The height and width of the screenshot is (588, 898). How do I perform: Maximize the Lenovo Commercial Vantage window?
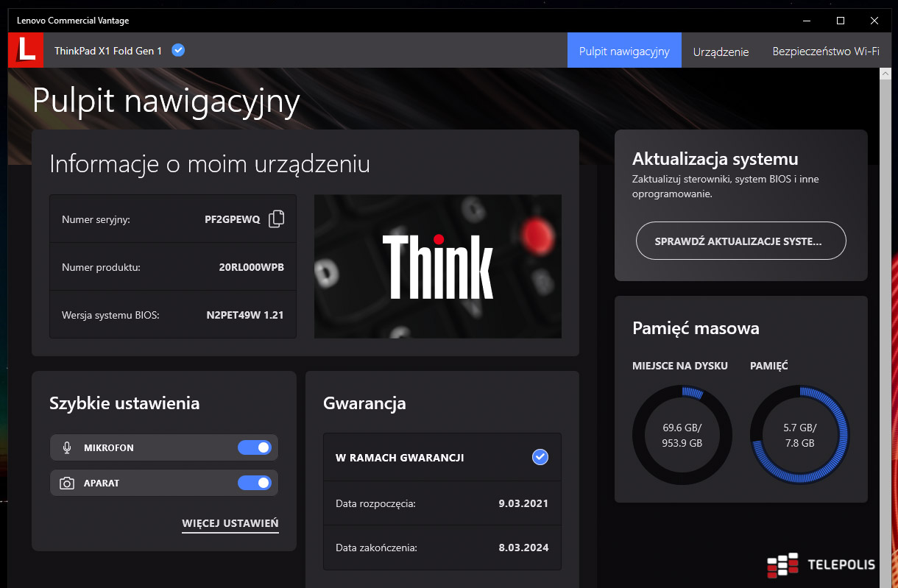(841, 21)
